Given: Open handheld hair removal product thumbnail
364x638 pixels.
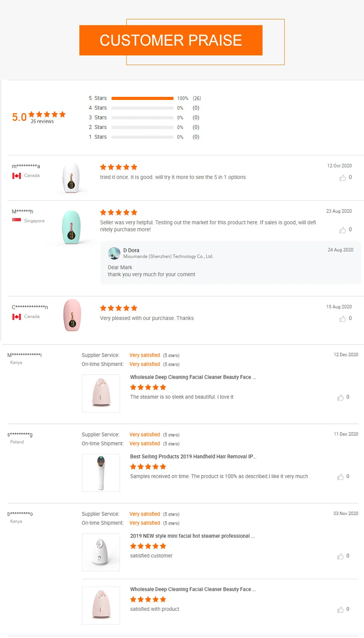Looking at the screenshot, I should point(101,473).
